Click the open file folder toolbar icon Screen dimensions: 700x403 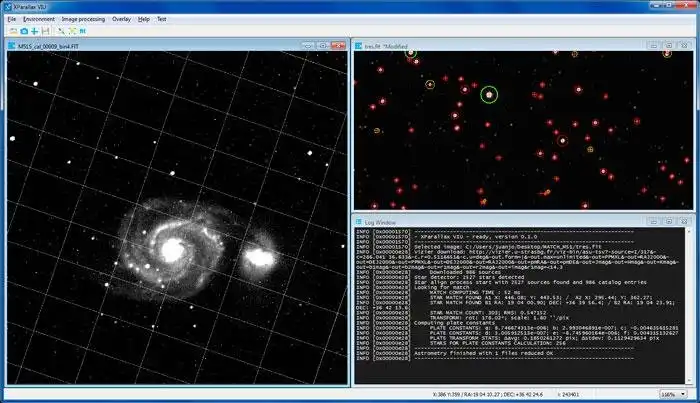tap(13, 31)
